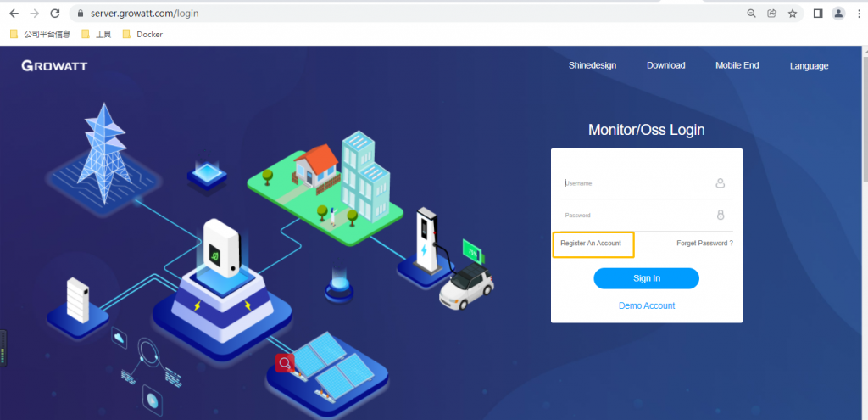Click the Growatt logo
This screenshot has width=868, height=420.
click(x=54, y=66)
